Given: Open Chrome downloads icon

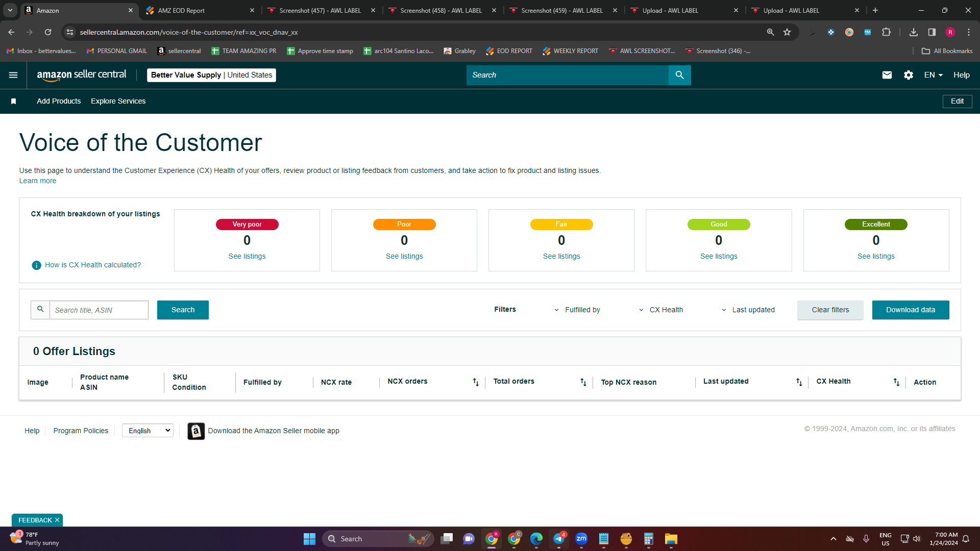Looking at the screenshot, I should click(x=914, y=32).
